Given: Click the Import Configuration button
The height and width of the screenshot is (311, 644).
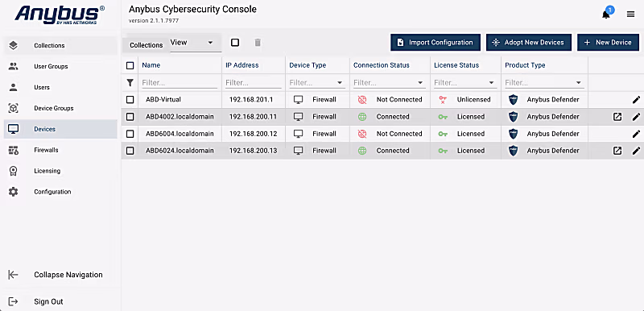Looking at the screenshot, I should tap(436, 43).
